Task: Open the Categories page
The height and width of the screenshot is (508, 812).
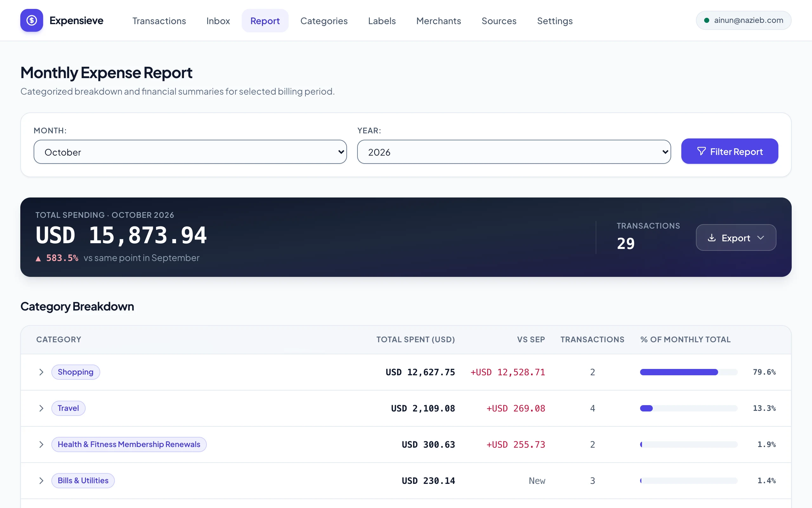Action: [x=324, y=21]
